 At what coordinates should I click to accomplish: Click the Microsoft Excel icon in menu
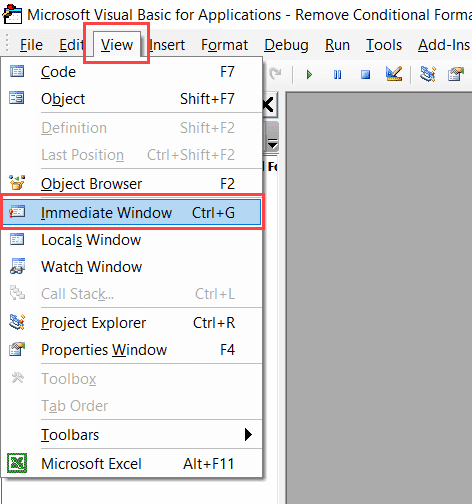[x=17, y=463]
